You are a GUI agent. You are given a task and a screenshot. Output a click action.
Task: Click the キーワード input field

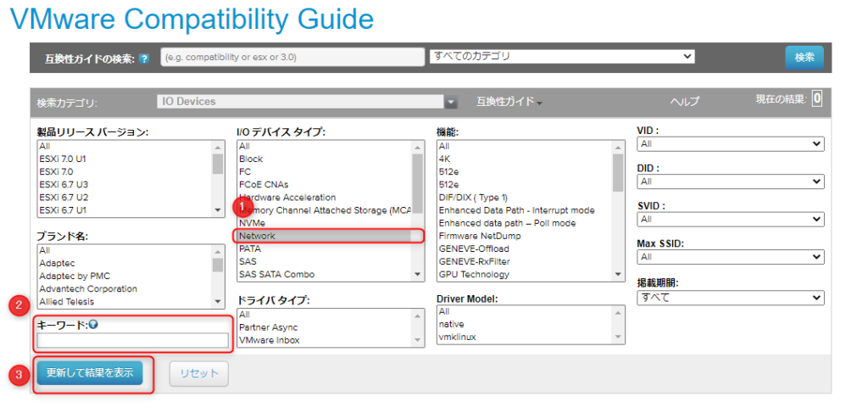(133, 340)
